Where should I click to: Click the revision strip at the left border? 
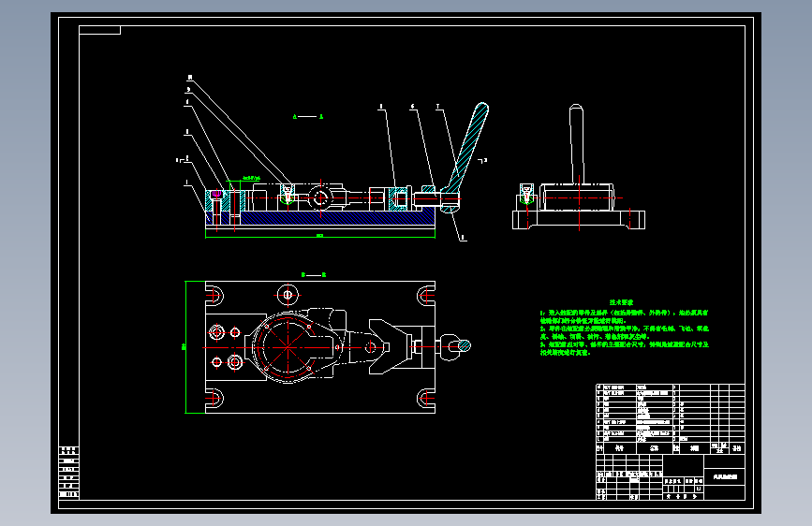(x=69, y=472)
